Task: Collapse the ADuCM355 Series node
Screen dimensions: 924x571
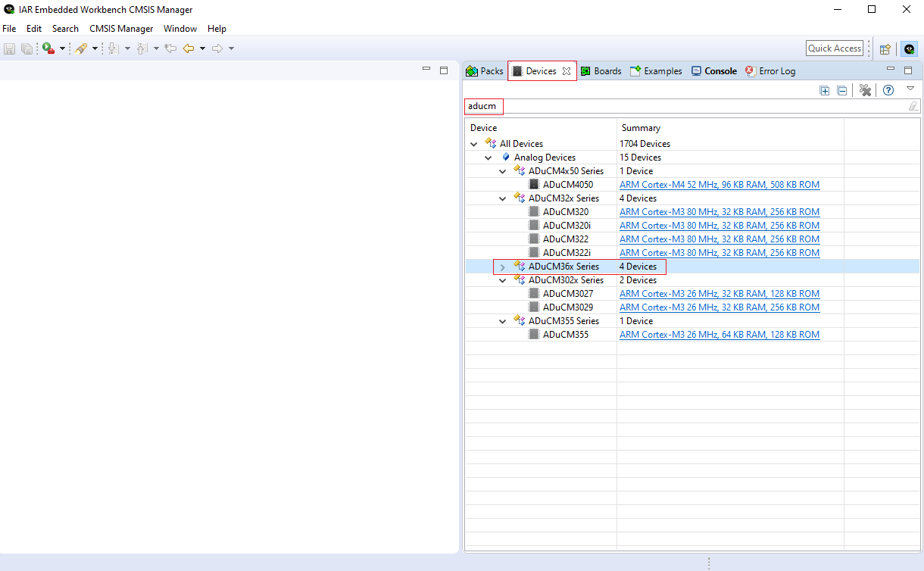Action: click(503, 321)
